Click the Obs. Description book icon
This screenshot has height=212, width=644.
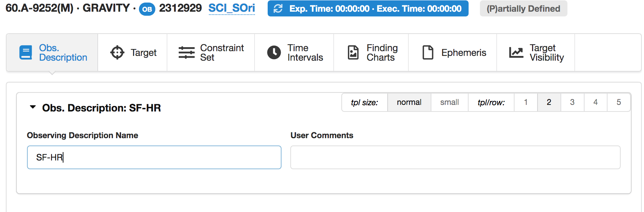tap(26, 53)
